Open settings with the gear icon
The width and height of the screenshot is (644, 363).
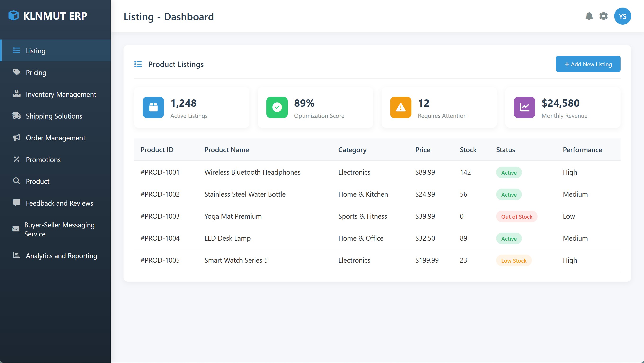point(604,16)
